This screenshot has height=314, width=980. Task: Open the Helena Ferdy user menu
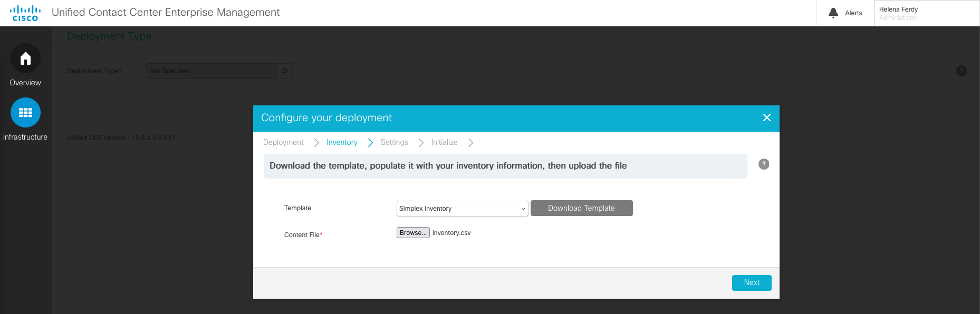926,13
